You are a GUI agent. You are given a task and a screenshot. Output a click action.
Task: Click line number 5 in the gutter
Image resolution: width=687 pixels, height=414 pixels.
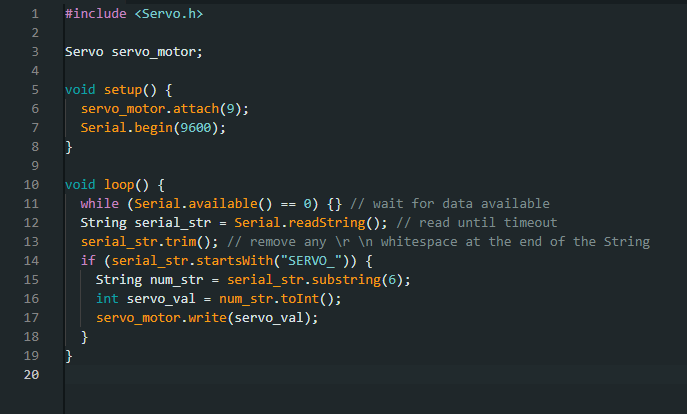pos(35,90)
